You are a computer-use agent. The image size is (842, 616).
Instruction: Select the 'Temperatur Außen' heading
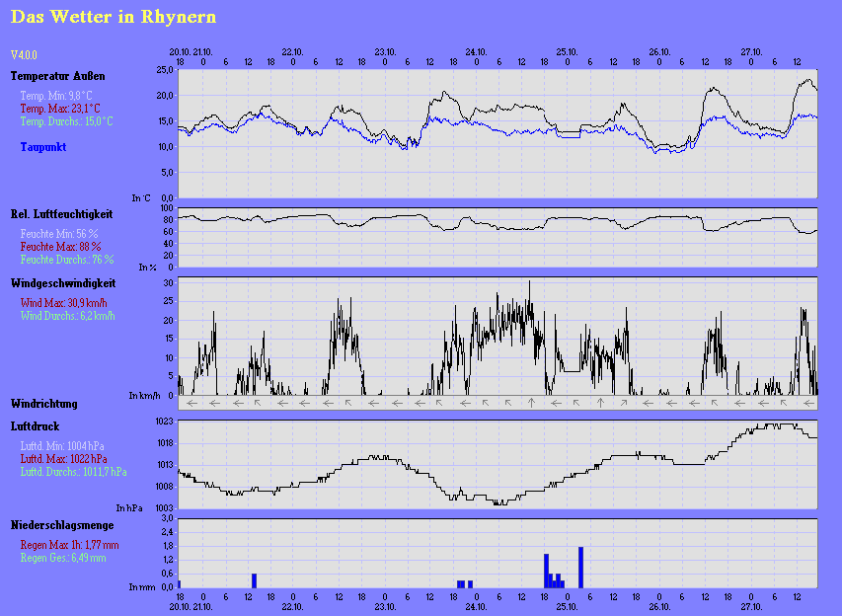(57, 75)
